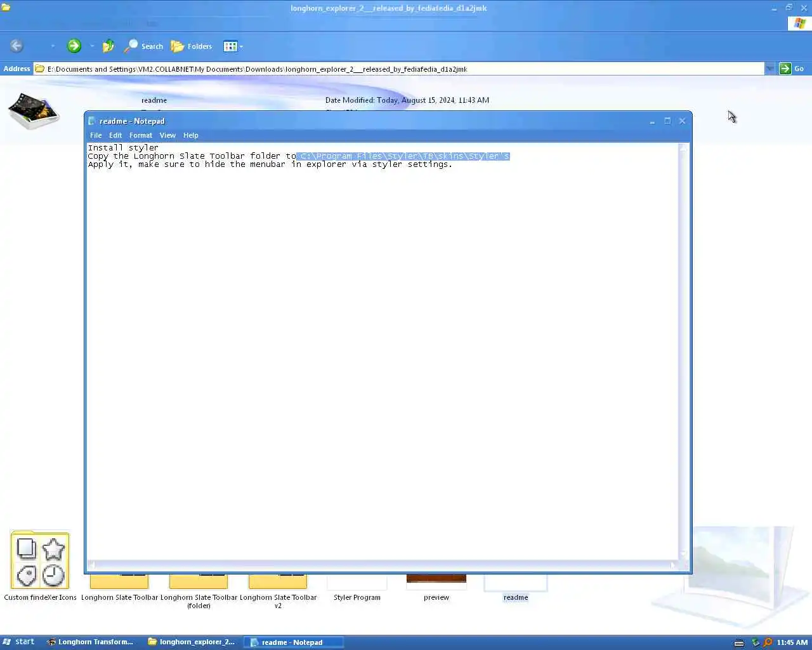Expand the Address bar dropdown arrow
812x650 pixels.
770,69
